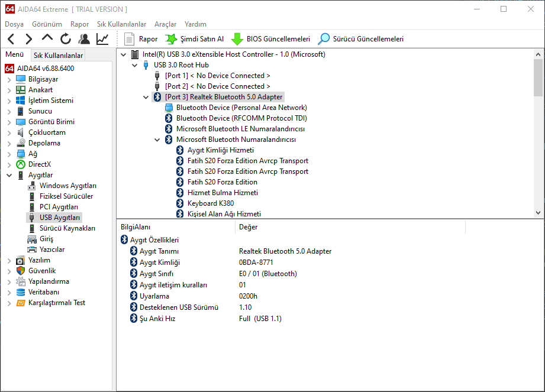
Task: Collapse the Intel USB 3.0 Host Controller node
Action: tap(124, 54)
